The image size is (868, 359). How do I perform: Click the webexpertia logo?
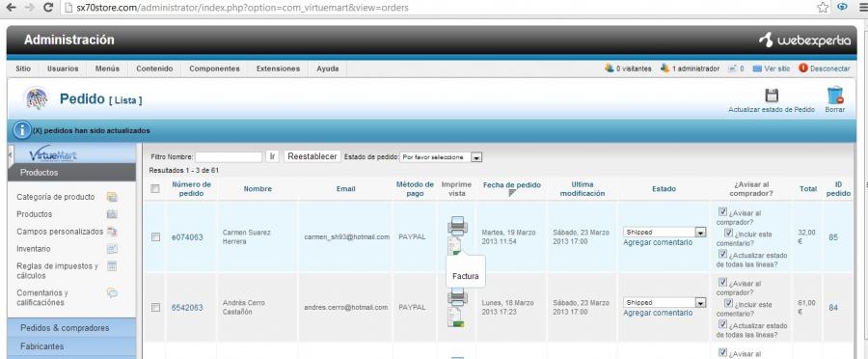804,40
